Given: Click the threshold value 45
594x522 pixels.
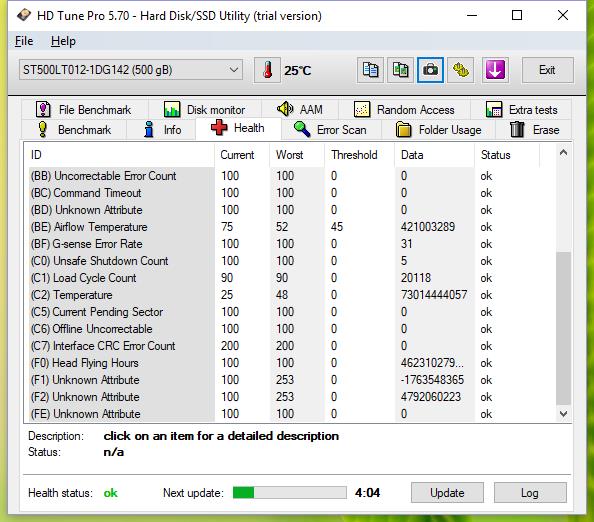Looking at the screenshot, I should point(337,227).
